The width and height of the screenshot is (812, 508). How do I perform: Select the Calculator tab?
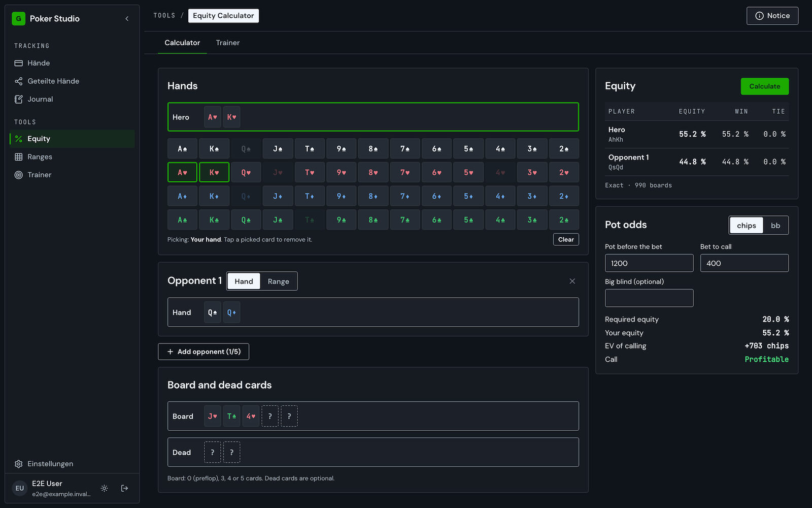click(182, 43)
